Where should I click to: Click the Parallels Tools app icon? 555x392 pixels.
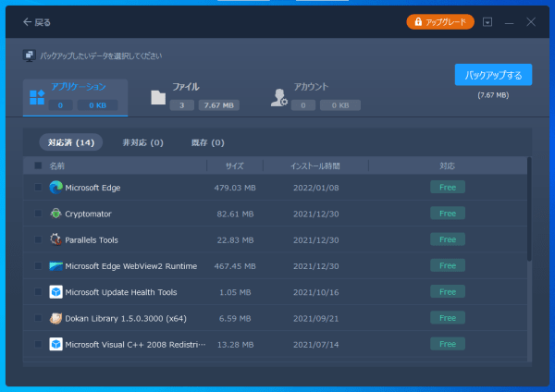pyautogui.click(x=55, y=239)
